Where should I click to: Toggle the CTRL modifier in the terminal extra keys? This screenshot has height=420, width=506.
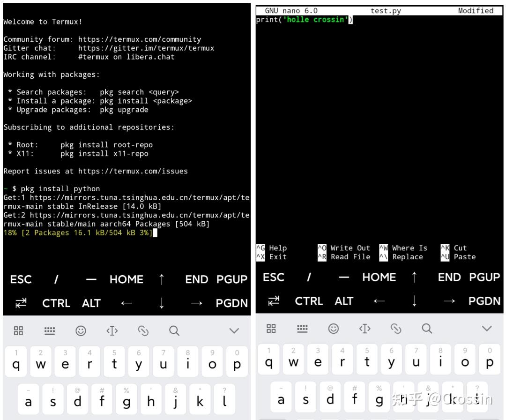(x=56, y=303)
